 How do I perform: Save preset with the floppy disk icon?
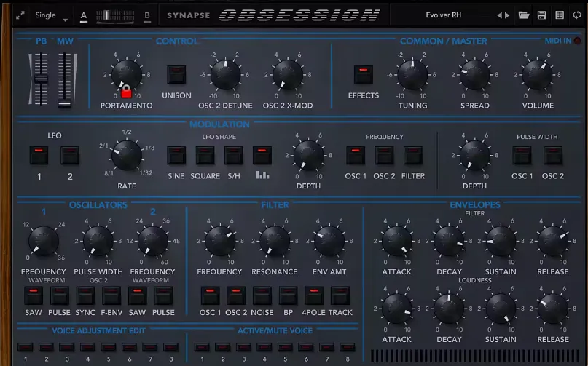(x=541, y=15)
